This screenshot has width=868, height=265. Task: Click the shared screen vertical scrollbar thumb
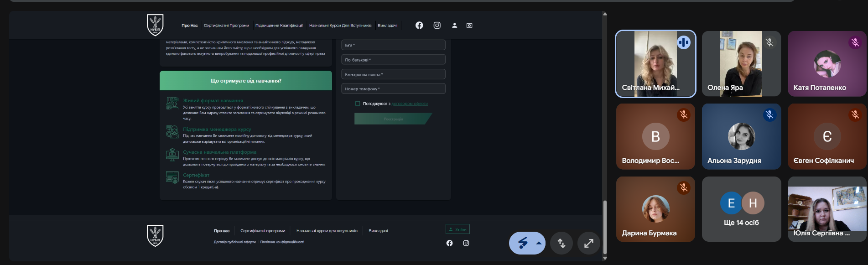tap(605, 227)
